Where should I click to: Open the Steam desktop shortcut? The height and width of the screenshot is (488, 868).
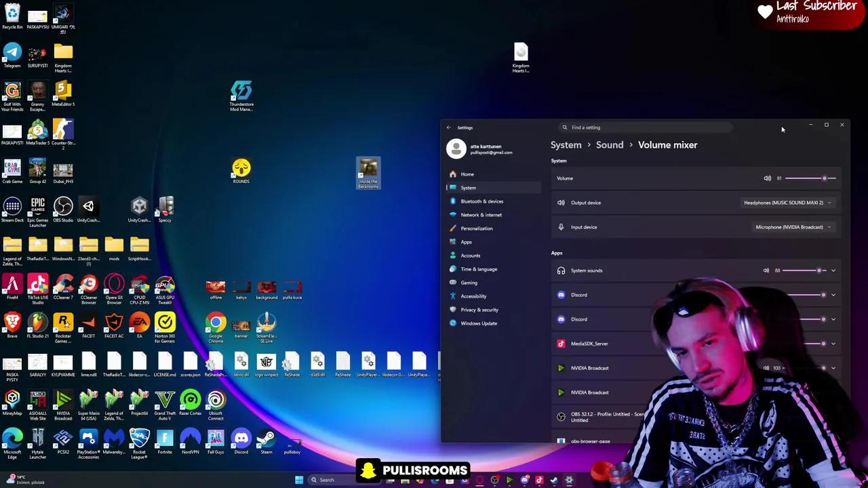[267, 442]
